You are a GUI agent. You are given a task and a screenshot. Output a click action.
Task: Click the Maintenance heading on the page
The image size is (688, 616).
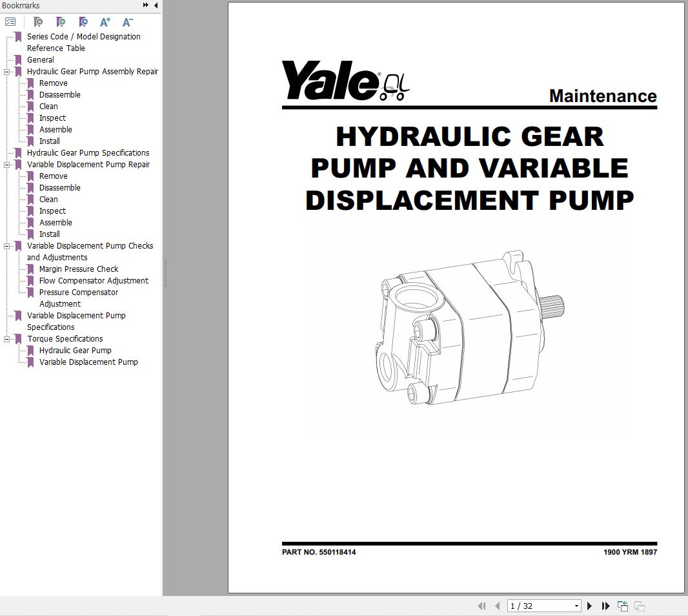[x=603, y=96]
